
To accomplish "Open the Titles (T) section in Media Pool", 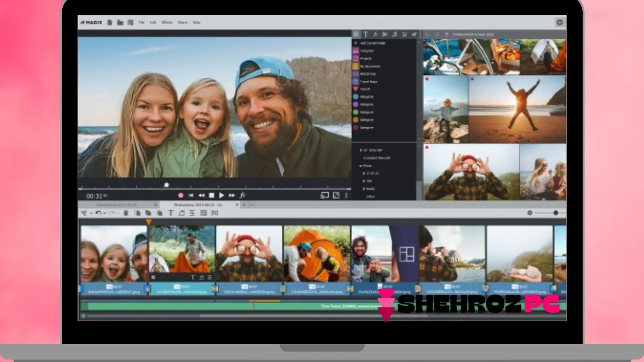I will pos(366,34).
